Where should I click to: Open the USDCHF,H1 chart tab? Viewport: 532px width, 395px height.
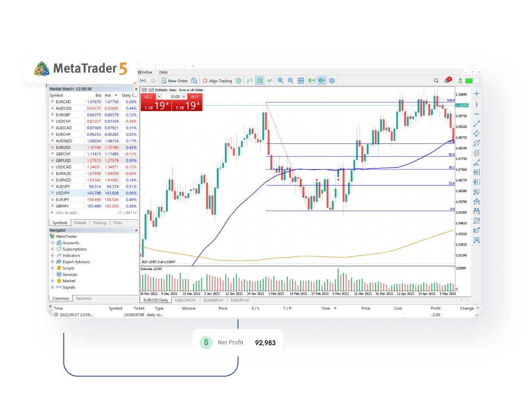(186, 300)
